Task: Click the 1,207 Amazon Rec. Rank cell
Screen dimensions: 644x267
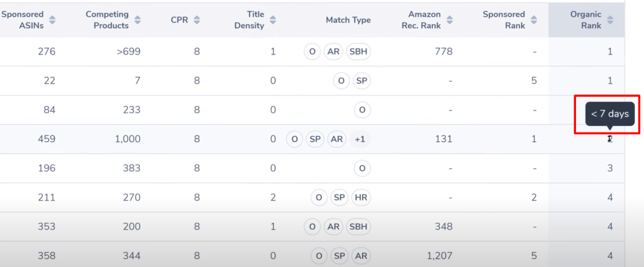Action: pyautogui.click(x=438, y=256)
